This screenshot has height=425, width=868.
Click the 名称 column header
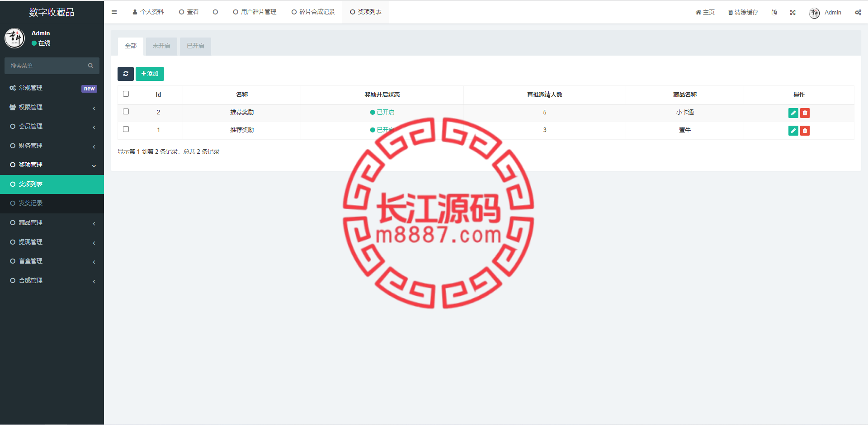[242, 94]
